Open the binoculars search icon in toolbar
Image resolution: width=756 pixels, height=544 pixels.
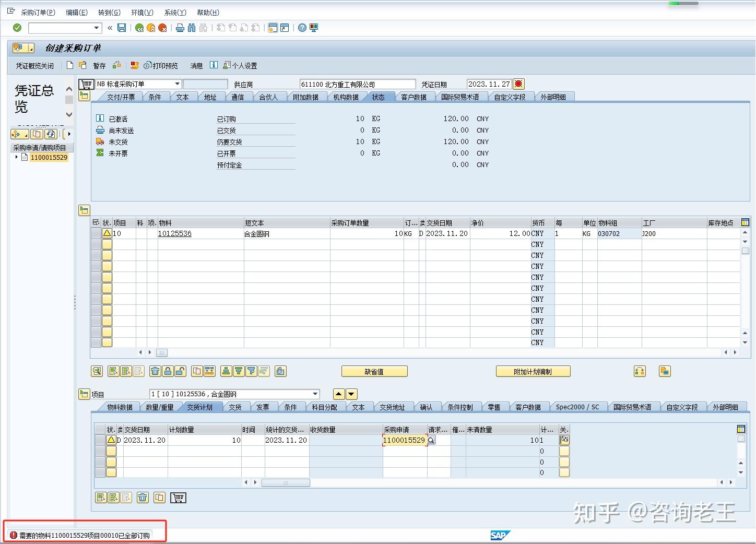[x=191, y=28]
